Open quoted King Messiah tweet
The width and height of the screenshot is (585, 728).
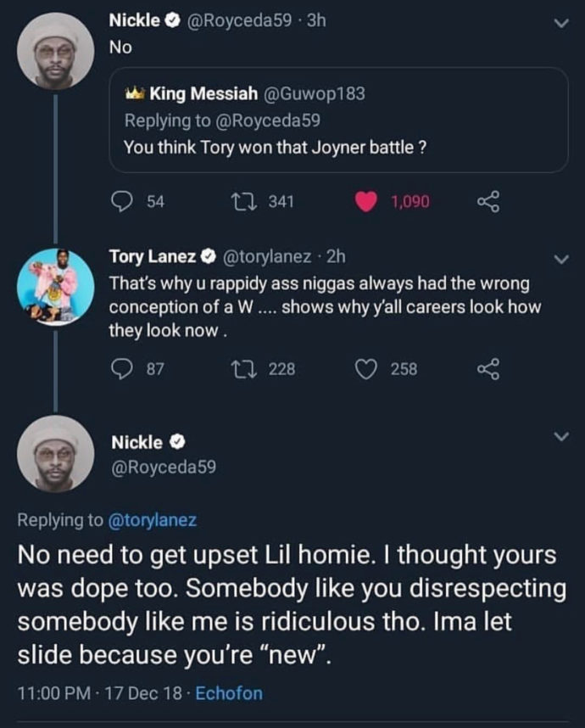(x=338, y=120)
